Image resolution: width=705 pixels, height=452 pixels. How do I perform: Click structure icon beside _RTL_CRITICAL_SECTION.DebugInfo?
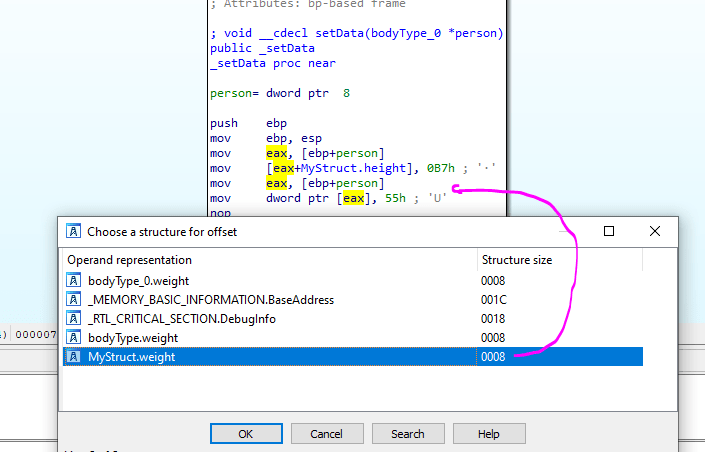(x=74, y=318)
